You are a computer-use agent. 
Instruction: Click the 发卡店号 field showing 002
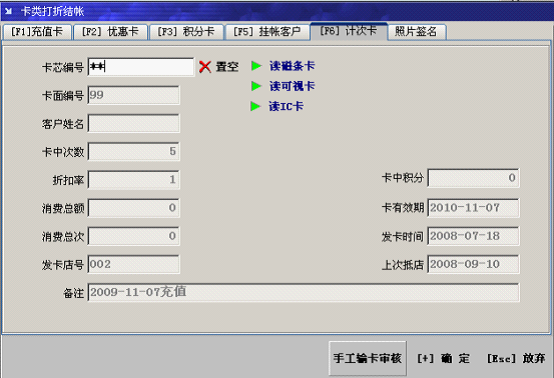[134, 264]
